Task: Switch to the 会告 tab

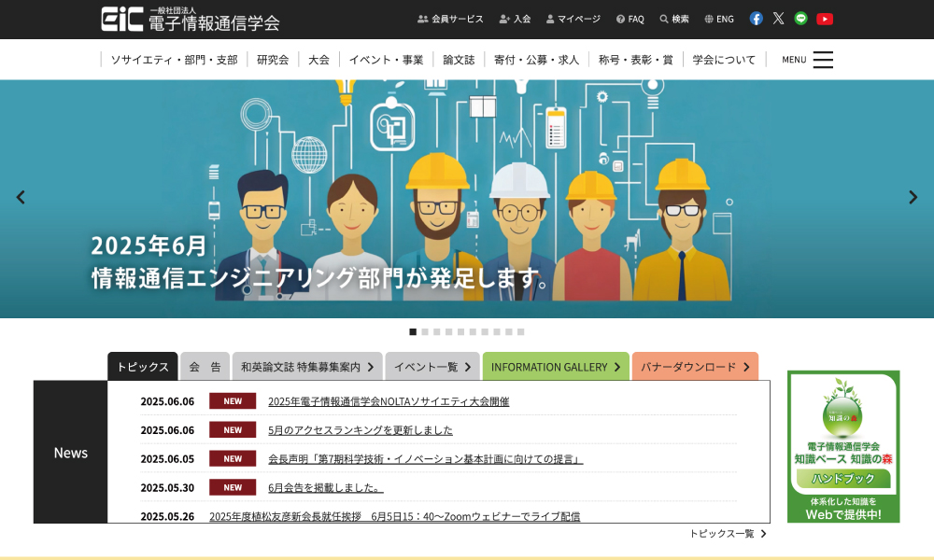Action: click(205, 367)
